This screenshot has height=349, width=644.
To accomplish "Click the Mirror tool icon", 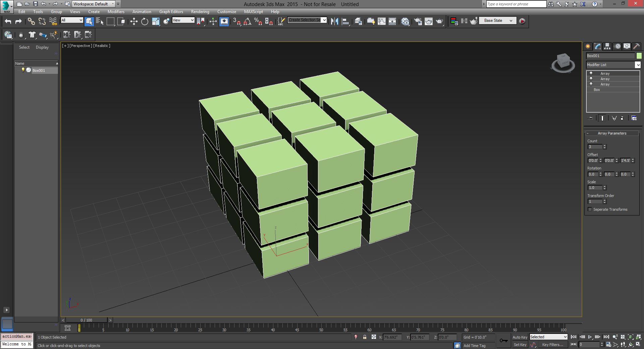I will click(x=334, y=21).
